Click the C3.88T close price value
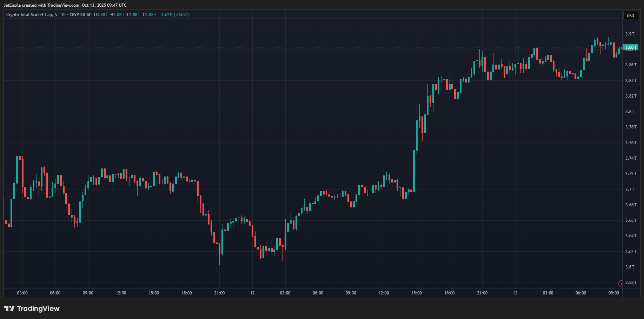The image size is (644, 319). pos(150,15)
